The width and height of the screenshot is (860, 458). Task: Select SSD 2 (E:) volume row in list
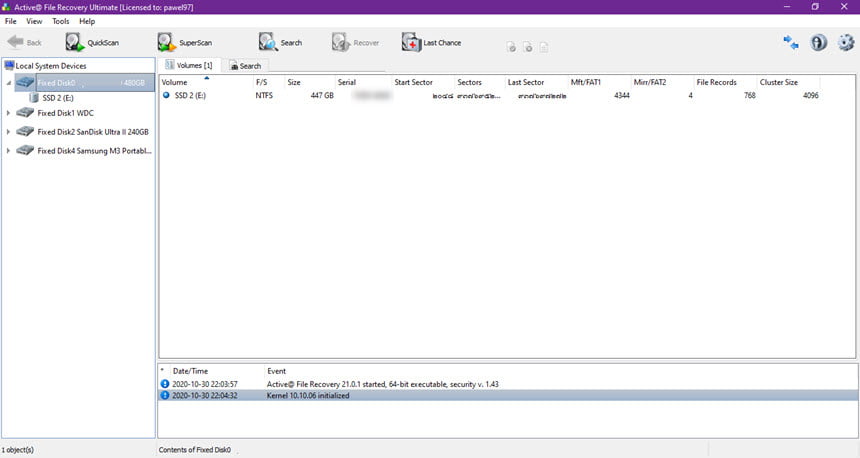(490, 95)
